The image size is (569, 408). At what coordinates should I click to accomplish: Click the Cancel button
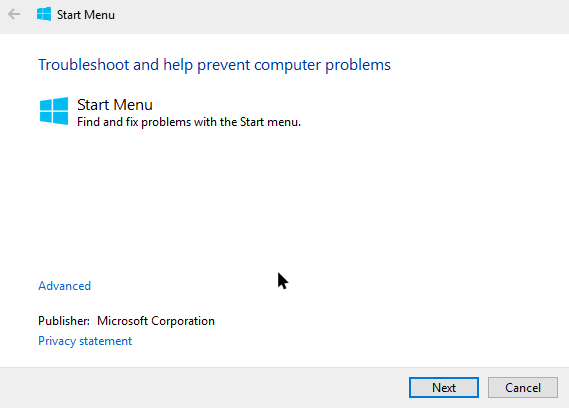point(523,387)
